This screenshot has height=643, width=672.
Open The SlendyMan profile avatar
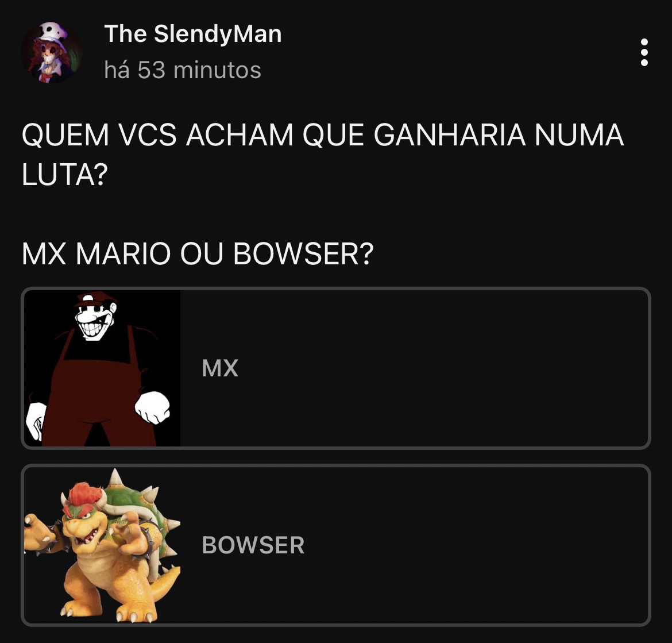click(x=52, y=52)
